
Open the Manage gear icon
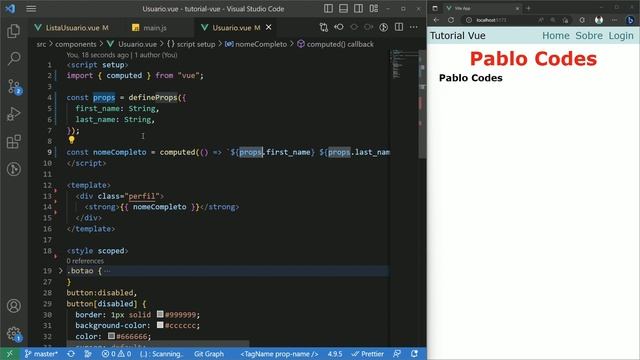coord(14,334)
